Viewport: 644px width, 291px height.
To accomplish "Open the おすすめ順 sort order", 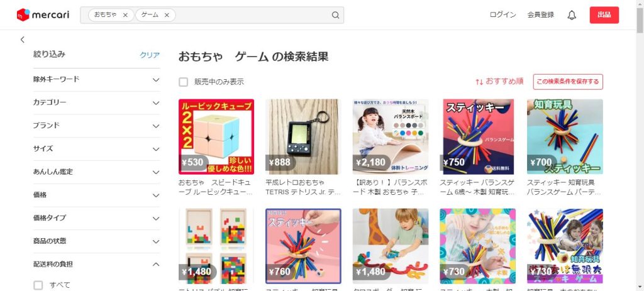I will (x=499, y=81).
